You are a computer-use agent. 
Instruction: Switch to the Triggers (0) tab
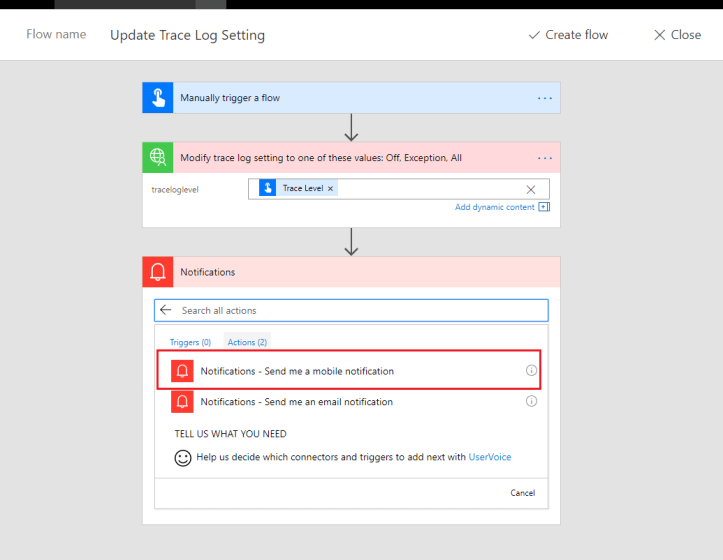[190, 342]
